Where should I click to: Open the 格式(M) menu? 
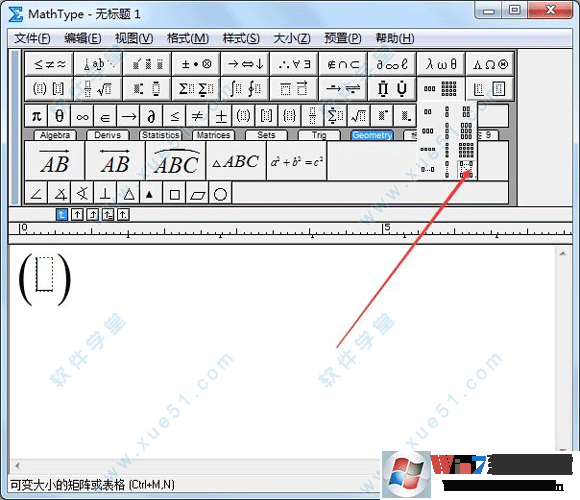(188, 38)
